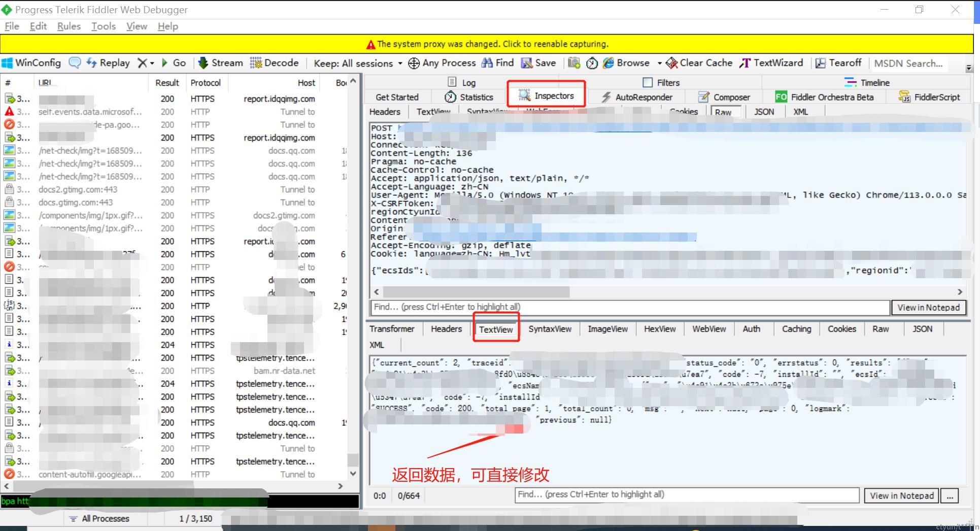
Task: Click response Find text field
Action: point(687,494)
